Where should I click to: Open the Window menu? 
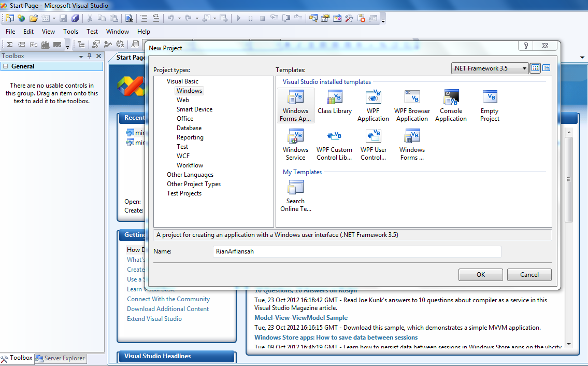(118, 32)
